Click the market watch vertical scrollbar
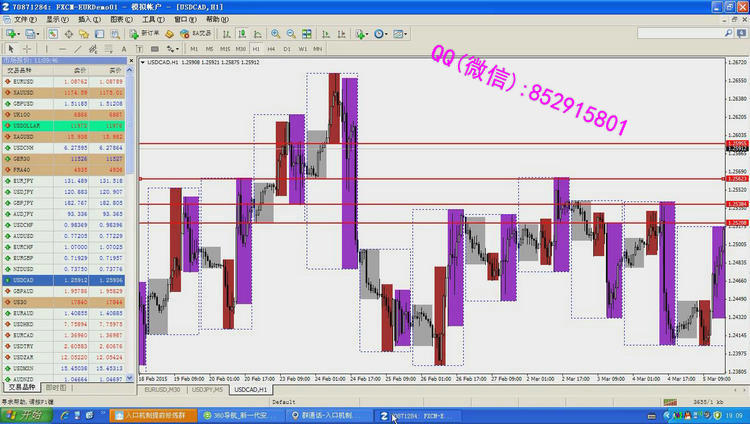Screen dimensions: 750x424 coord(134,220)
